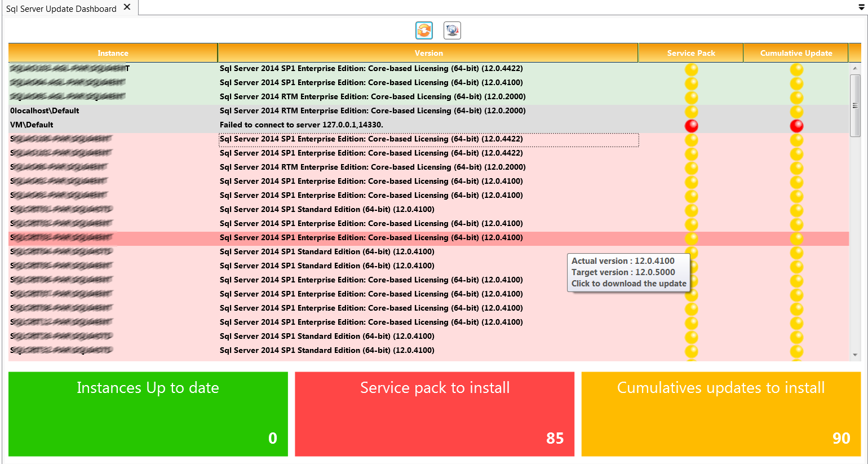Screen dimensions: 868x464
Task: Sort by the Version column header
Action: 428,53
